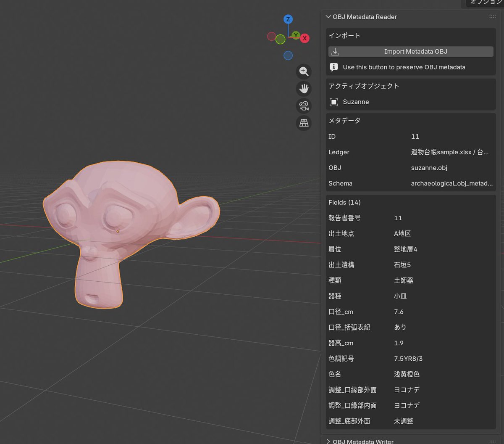The height and width of the screenshot is (444, 504).
Task: Click the 色名 value 浅黄橙色
Action: point(407,374)
